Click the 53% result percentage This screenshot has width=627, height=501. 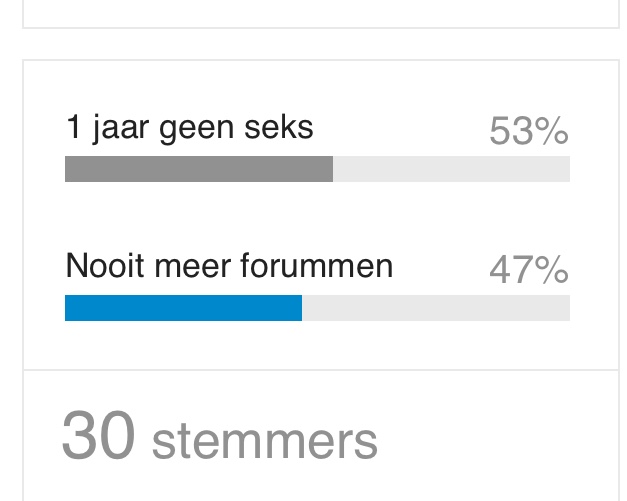tap(529, 131)
